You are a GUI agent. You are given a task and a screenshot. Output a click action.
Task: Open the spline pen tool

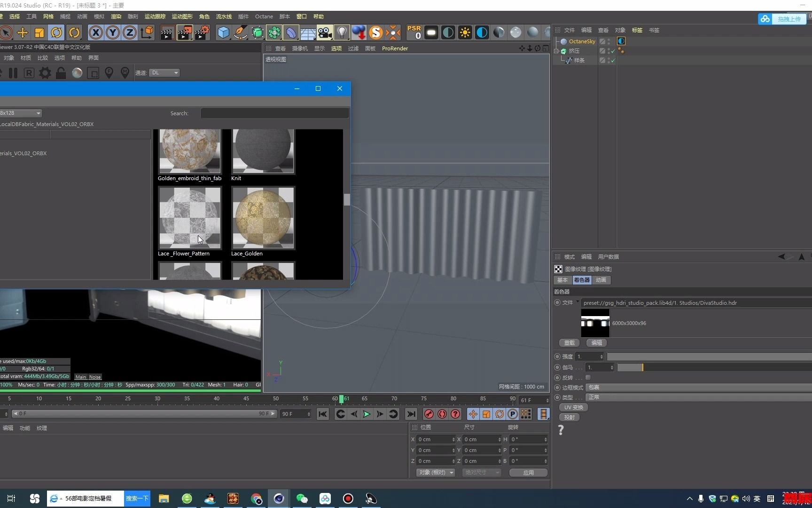pos(241,32)
